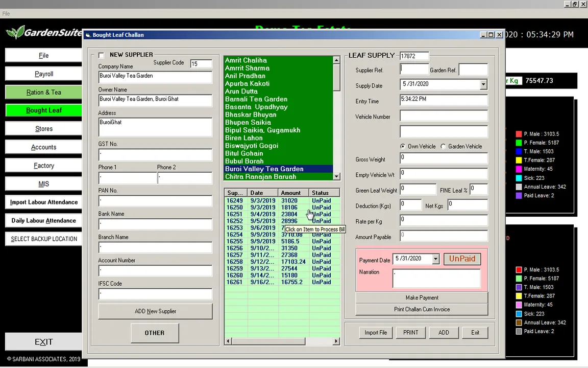Click the UnPaid status button
This screenshot has width=588, height=368.
coord(462,259)
